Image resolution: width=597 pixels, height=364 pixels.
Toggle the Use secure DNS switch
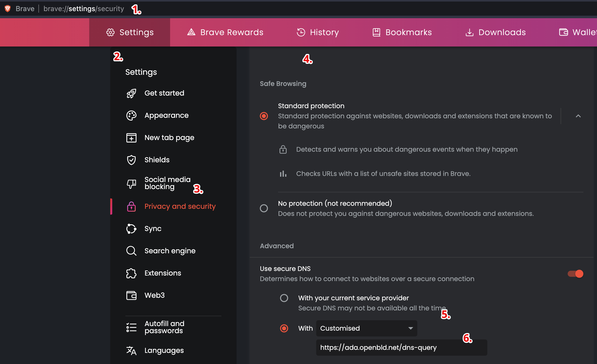coord(576,274)
